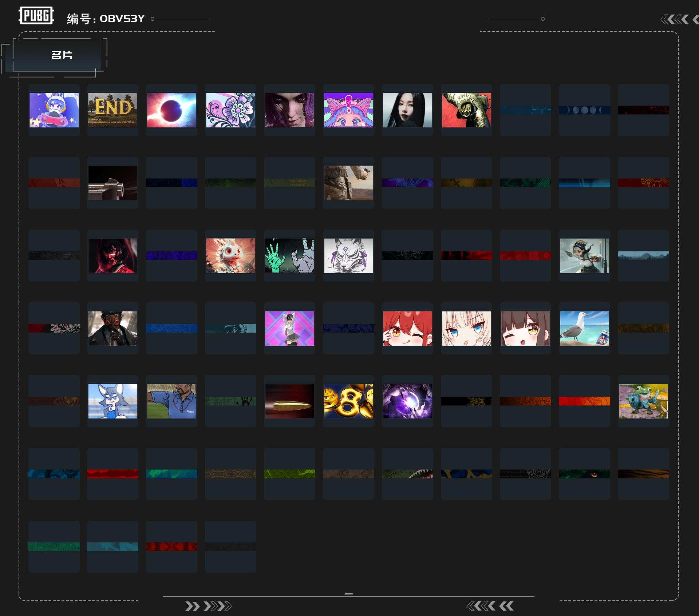Choose the man with red goggles nameplate
699x616 pixels.
click(113, 328)
